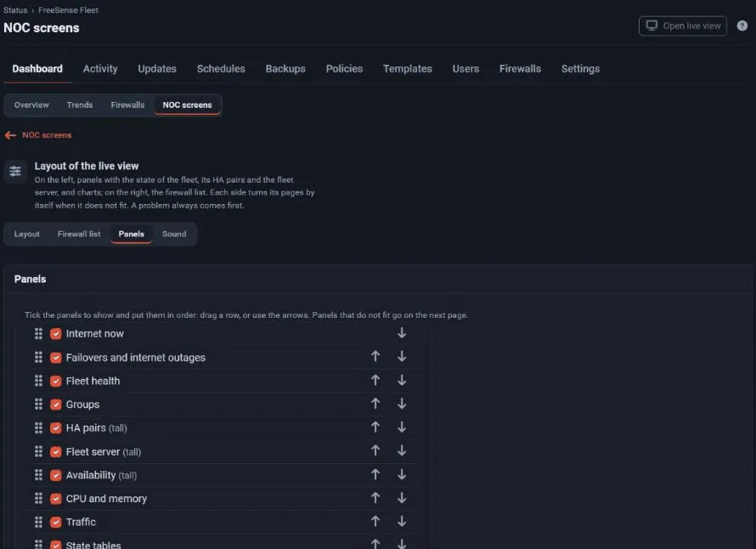Switch to the Activity tab
Viewport: 756px width, 549px height.
(x=100, y=69)
